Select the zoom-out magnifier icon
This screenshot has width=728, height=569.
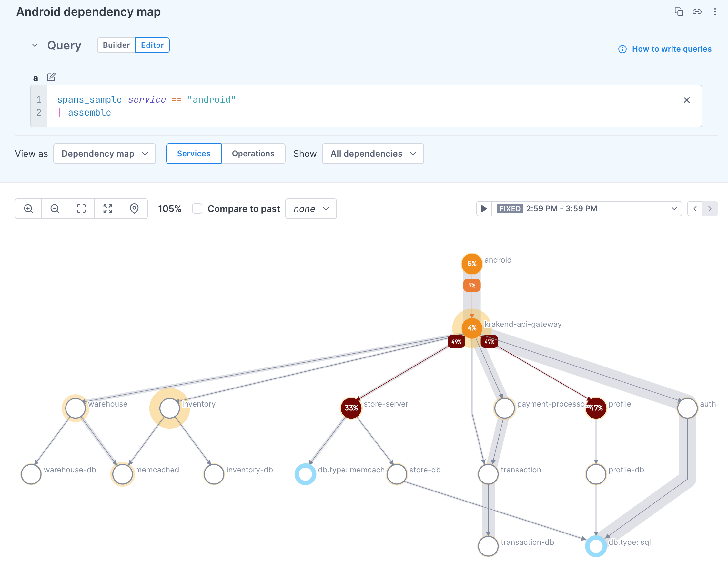[x=55, y=209]
